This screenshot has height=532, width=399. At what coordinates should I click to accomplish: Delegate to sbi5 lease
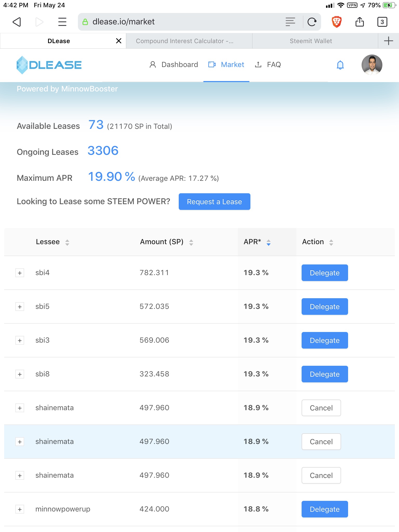pyautogui.click(x=325, y=307)
